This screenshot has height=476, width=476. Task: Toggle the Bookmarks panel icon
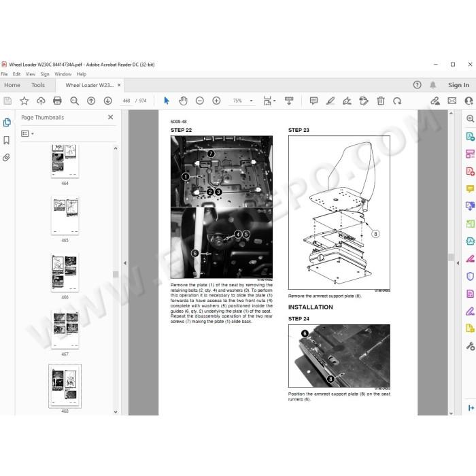pyautogui.click(x=6, y=140)
